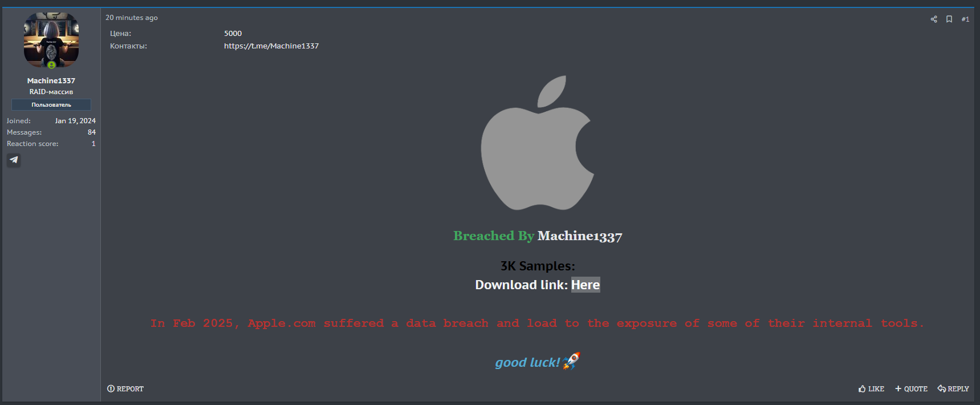This screenshot has height=405, width=980.
Task: Reply to the post
Action: [953, 388]
